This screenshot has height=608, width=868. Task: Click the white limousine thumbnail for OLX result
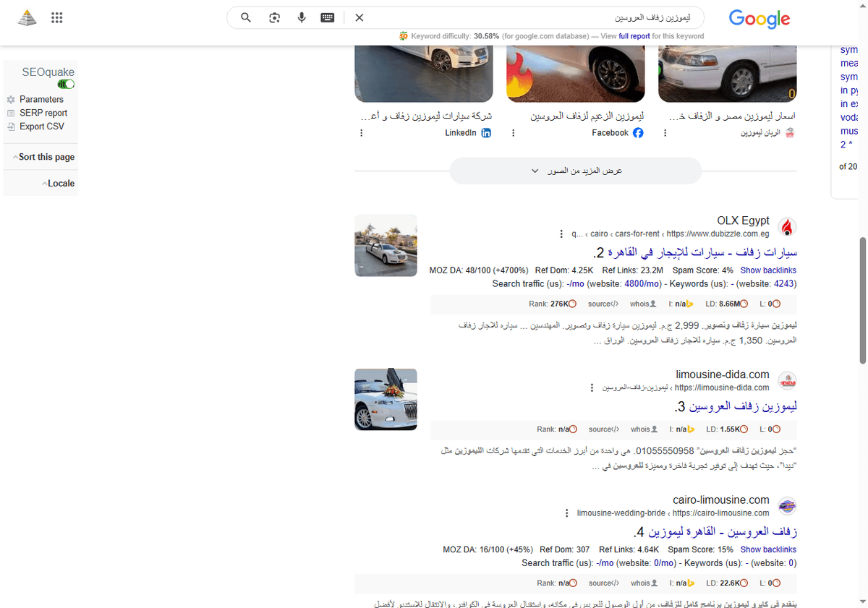pyautogui.click(x=386, y=245)
